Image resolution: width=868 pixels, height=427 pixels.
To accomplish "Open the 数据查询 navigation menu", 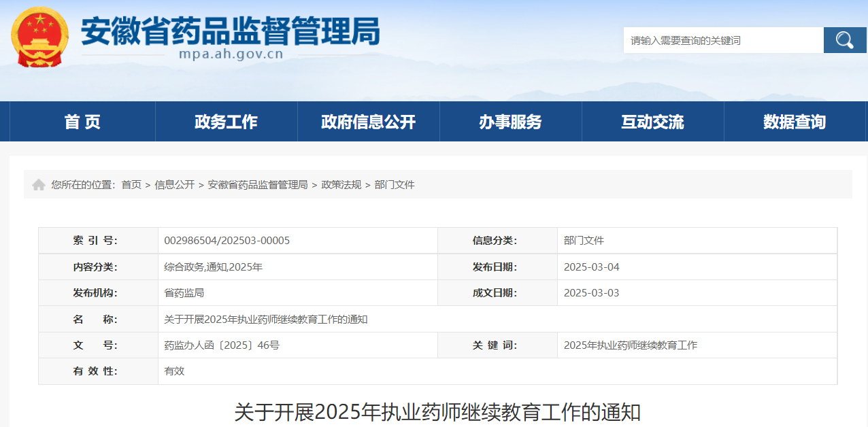I will tap(794, 122).
